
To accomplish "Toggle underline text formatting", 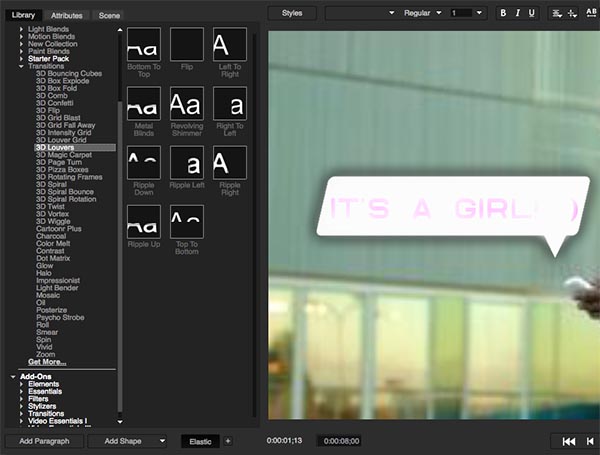I will point(531,13).
